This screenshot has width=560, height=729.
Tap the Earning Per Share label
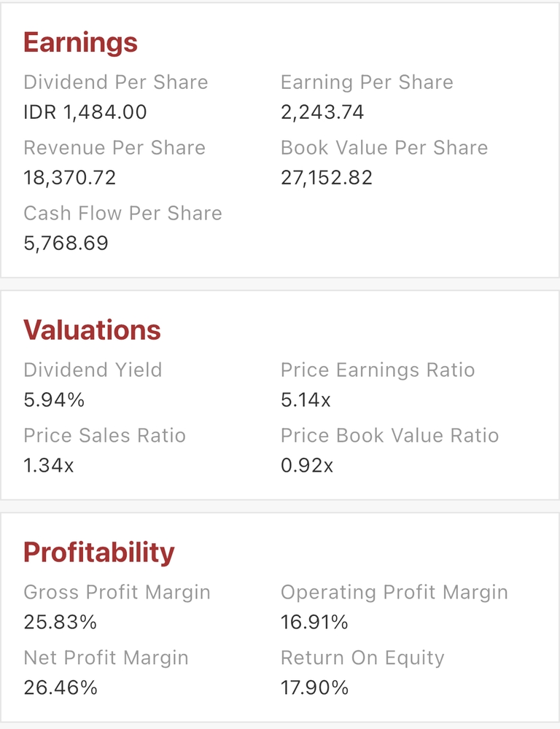367,82
